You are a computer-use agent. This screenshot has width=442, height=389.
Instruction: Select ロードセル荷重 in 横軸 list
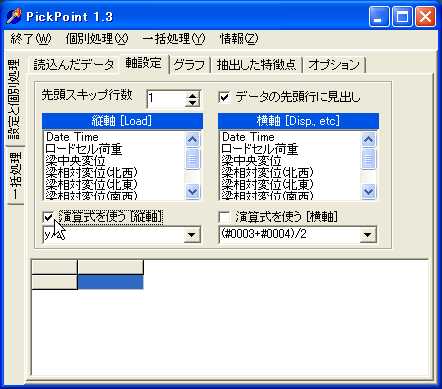[x=260, y=149]
